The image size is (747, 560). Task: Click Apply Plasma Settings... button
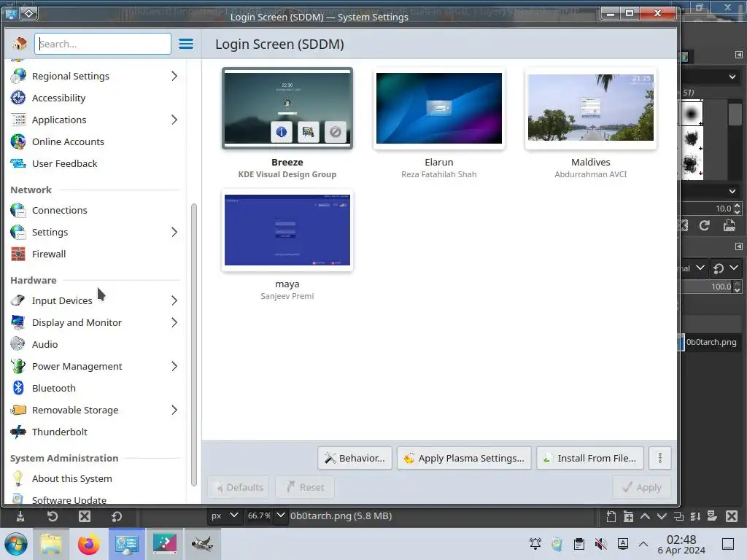click(x=464, y=458)
